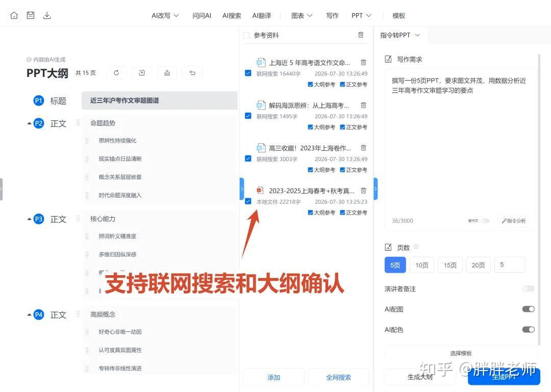Expand the 指令转PPT mode dropdown
Viewport: 551px width, 392px height.
[x=400, y=35]
